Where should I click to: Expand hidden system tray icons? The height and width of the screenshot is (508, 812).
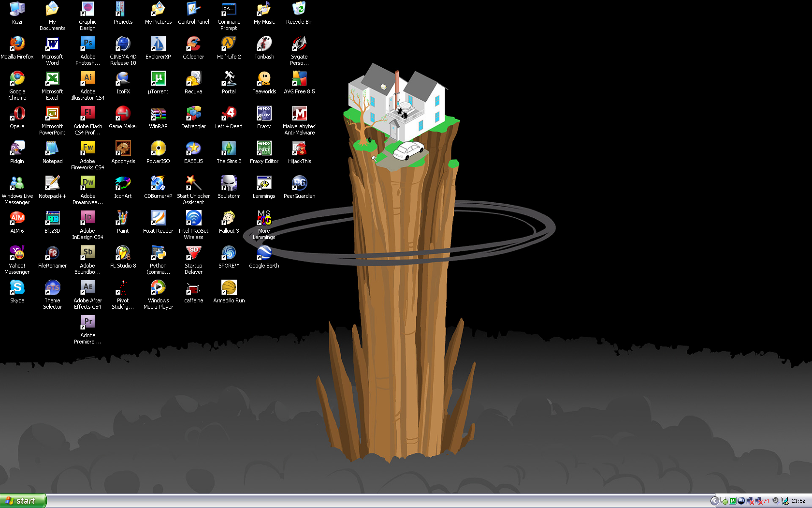click(x=714, y=501)
